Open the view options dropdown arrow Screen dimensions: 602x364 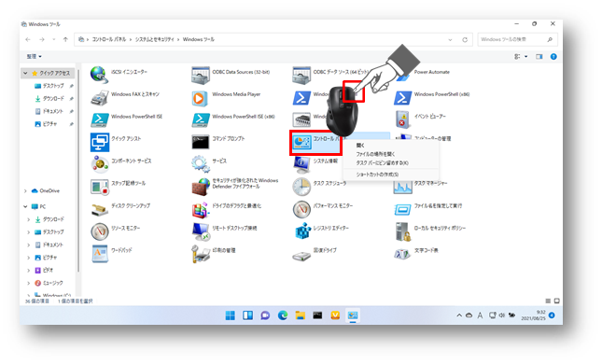(526, 56)
